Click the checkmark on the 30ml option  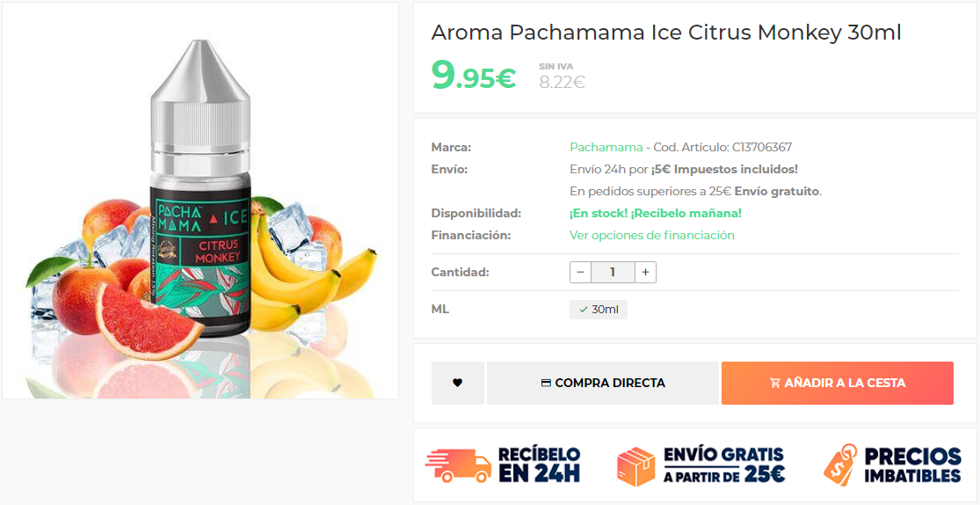[x=583, y=310]
